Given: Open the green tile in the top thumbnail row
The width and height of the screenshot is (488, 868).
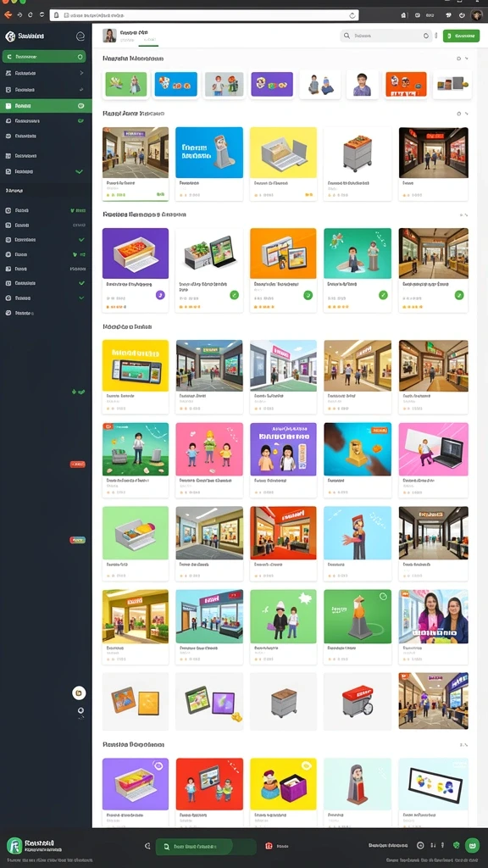Looking at the screenshot, I should click(126, 84).
